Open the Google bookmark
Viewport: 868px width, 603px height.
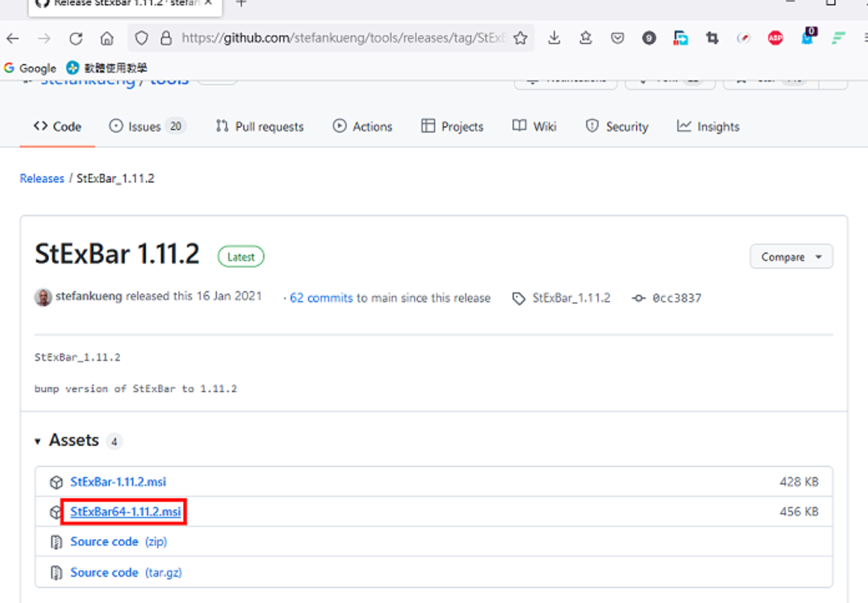click(x=30, y=68)
